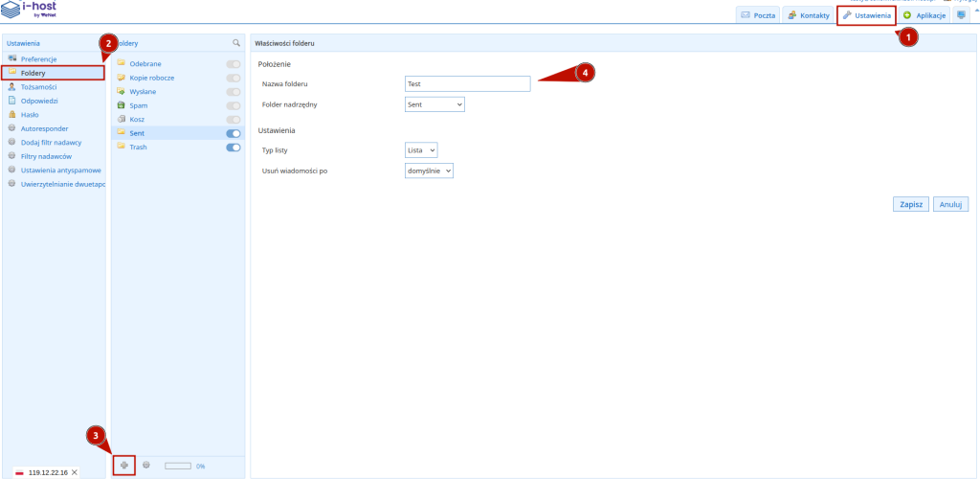Click the add new folder plus icon
The height and width of the screenshot is (479, 980).
click(123, 465)
